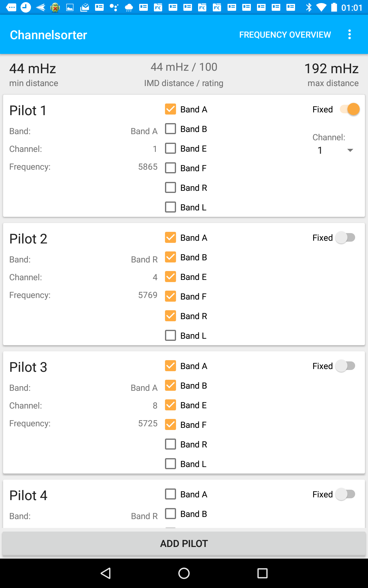
Task: Tap the clock notification icon in status bar
Action: 26,7
